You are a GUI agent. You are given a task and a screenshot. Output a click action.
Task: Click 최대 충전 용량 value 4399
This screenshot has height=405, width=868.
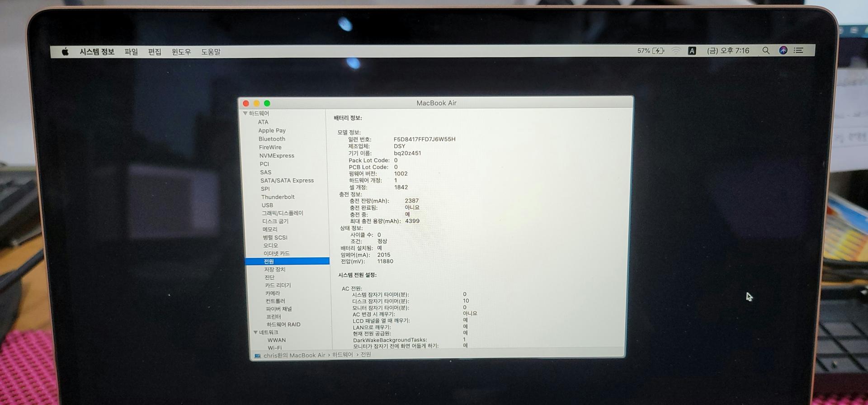(x=412, y=221)
